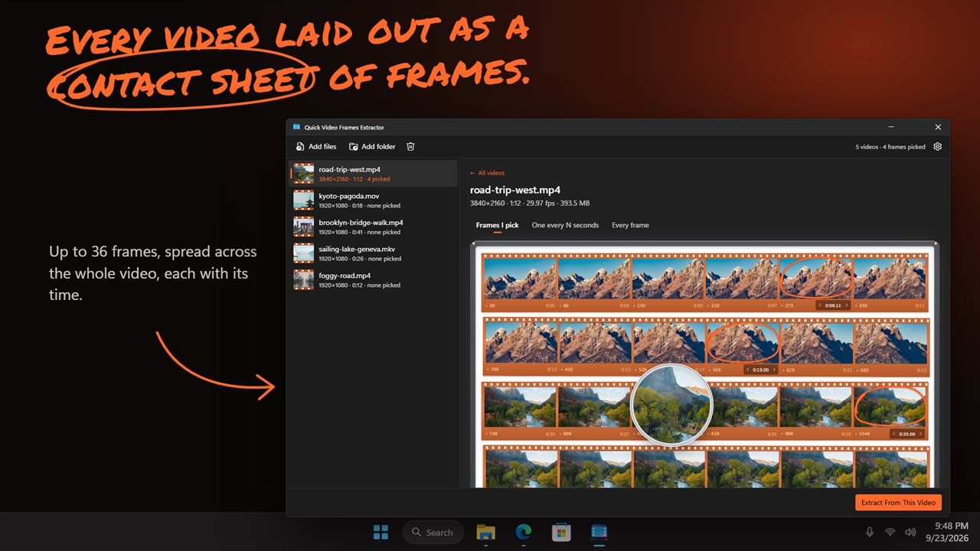980x551 pixels.
Task: Click the '5 videos · 4 frames picked' status text
Action: (x=890, y=147)
